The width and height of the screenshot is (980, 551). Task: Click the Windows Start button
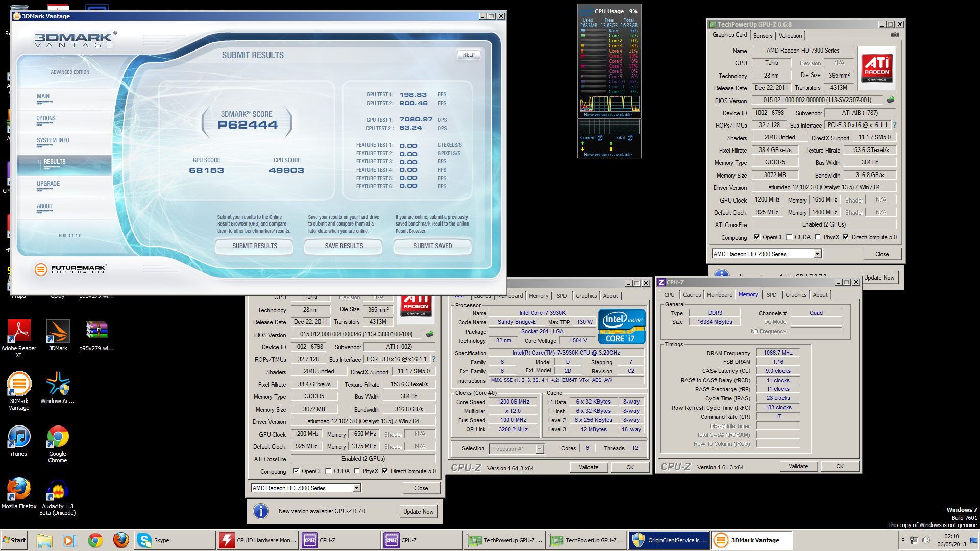coord(14,540)
